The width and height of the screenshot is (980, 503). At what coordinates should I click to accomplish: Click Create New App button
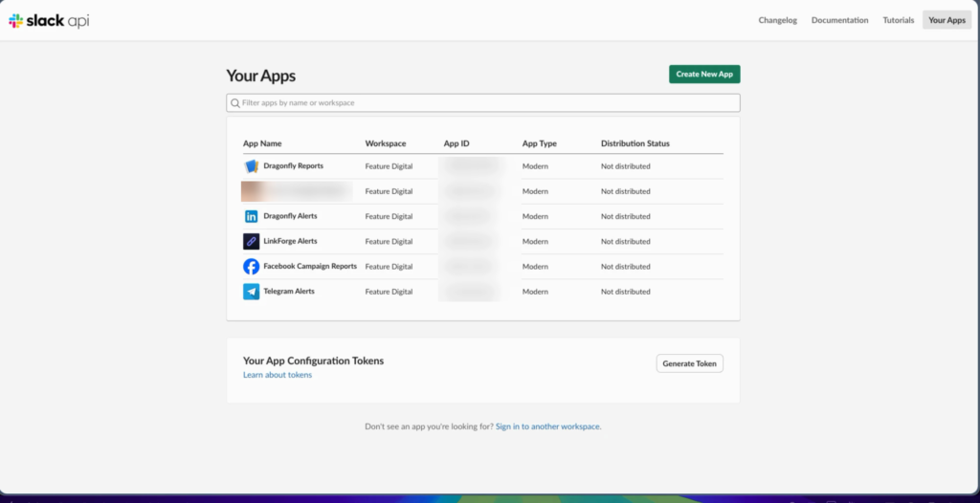click(704, 74)
